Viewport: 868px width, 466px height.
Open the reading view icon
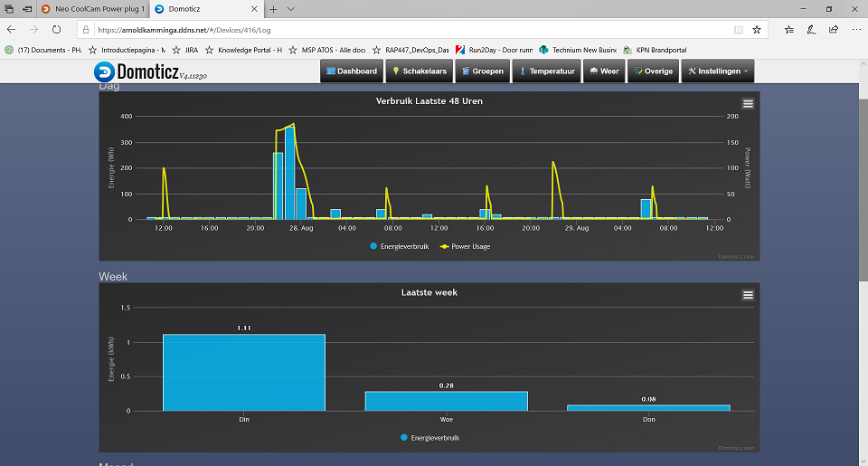point(739,30)
